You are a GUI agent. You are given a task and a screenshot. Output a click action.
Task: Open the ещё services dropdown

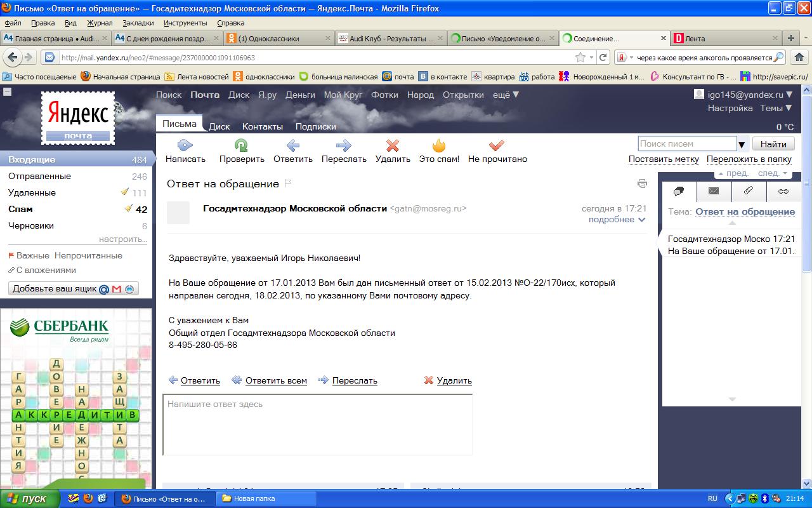[506, 95]
